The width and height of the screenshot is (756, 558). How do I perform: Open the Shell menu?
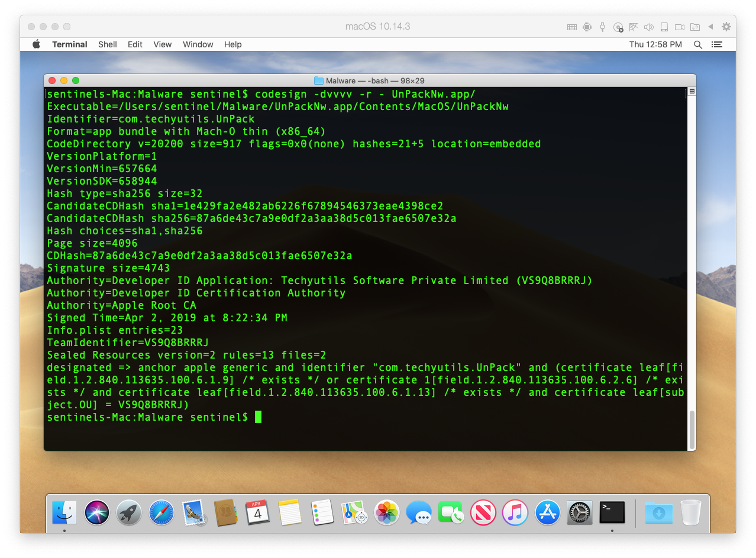tap(108, 44)
